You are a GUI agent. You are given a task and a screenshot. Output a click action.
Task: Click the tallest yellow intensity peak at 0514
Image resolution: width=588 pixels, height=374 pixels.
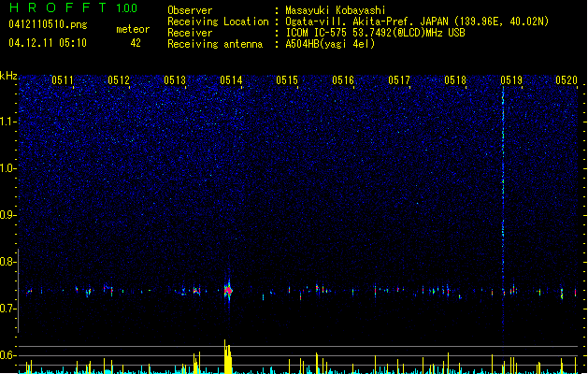pos(227,356)
